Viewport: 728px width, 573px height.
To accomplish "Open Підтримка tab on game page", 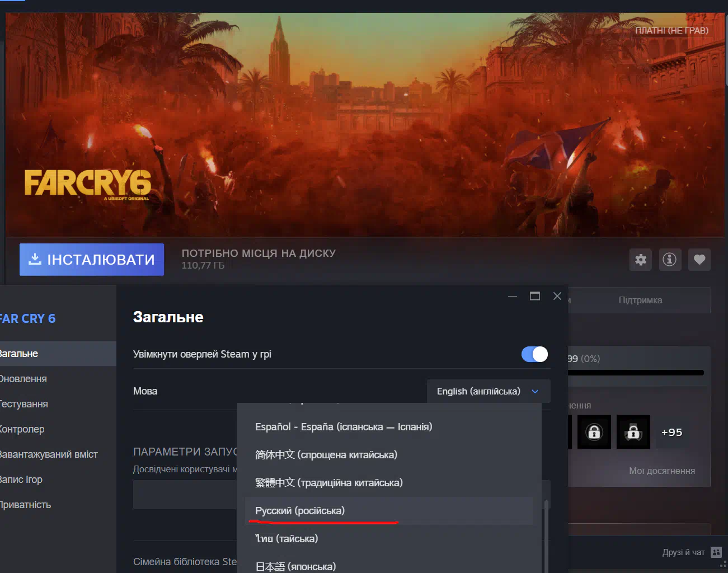I will (x=640, y=300).
